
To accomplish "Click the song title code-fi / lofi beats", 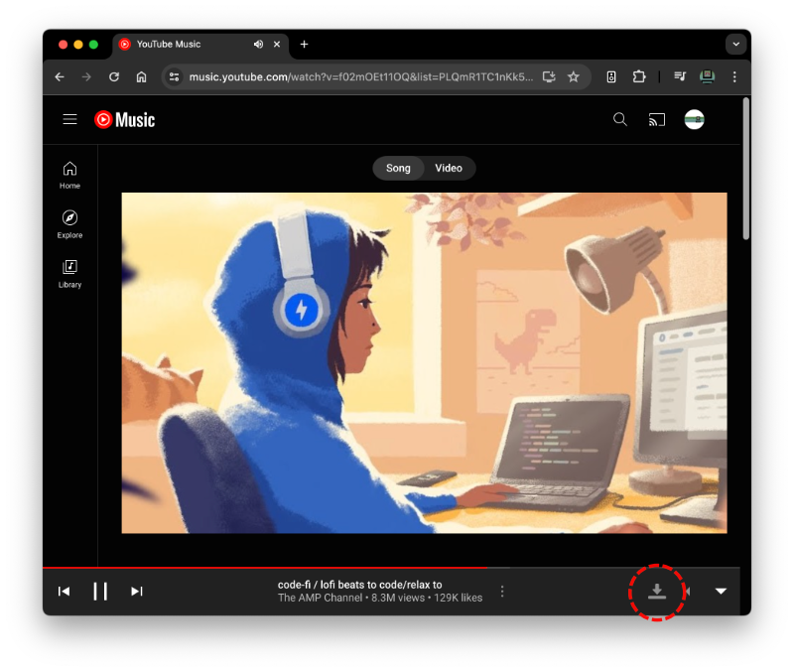I will (359, 585).
